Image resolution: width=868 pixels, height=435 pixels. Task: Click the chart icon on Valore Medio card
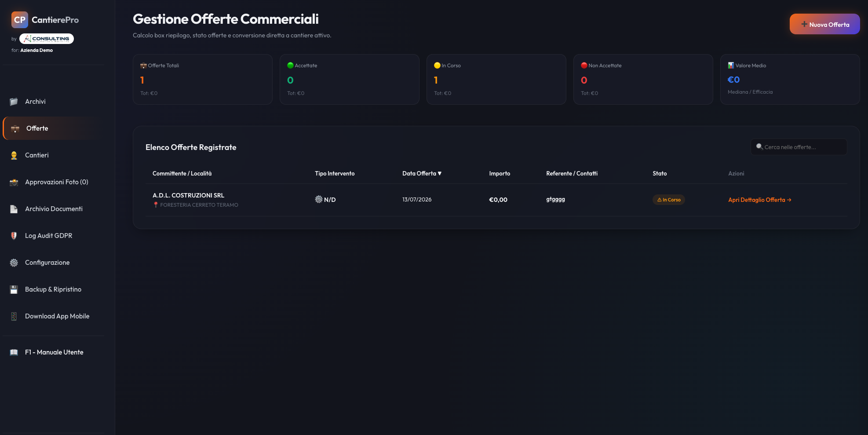731,66
